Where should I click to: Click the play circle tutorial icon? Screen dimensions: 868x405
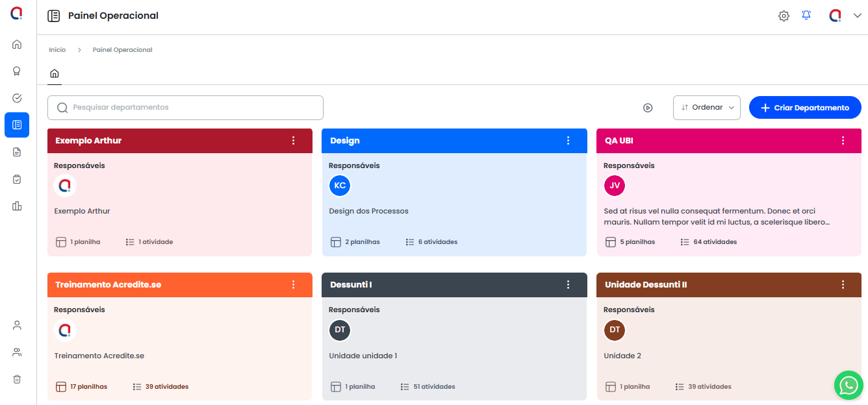click(x=648, y=108)
